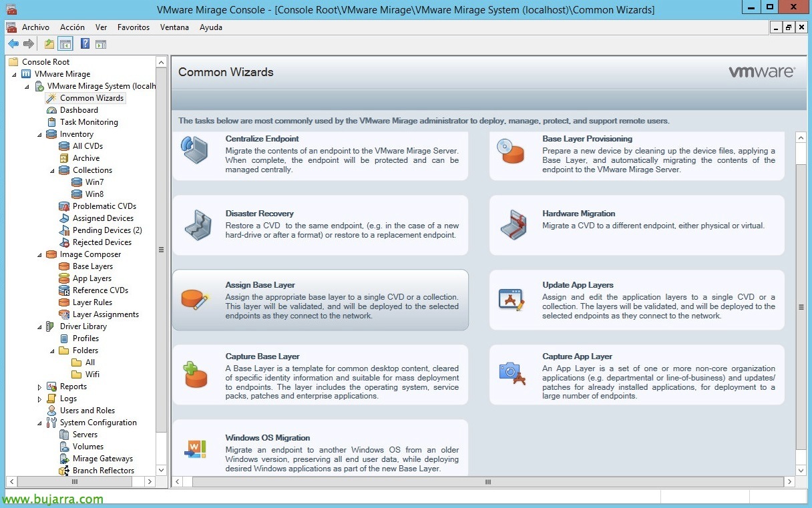Click the main pane horizontal scrollbar right arrow
This screenshot has height=508, width=812.
789,481
